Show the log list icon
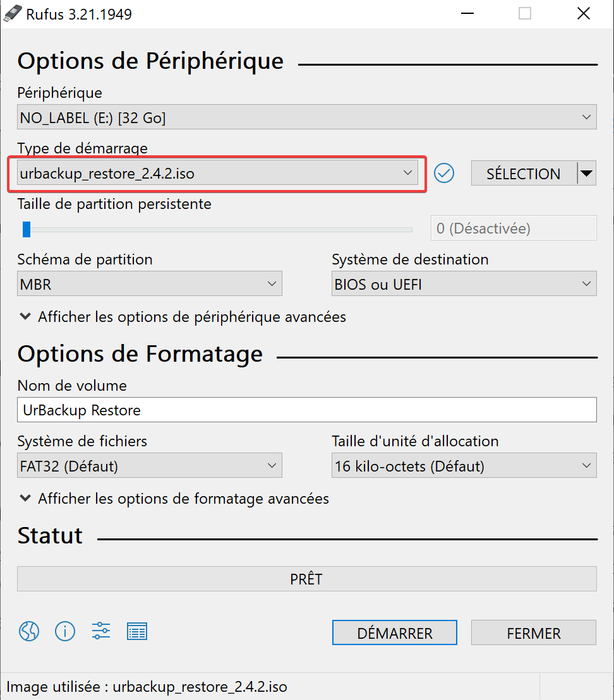The image size is (614, 700). (137, 631)
